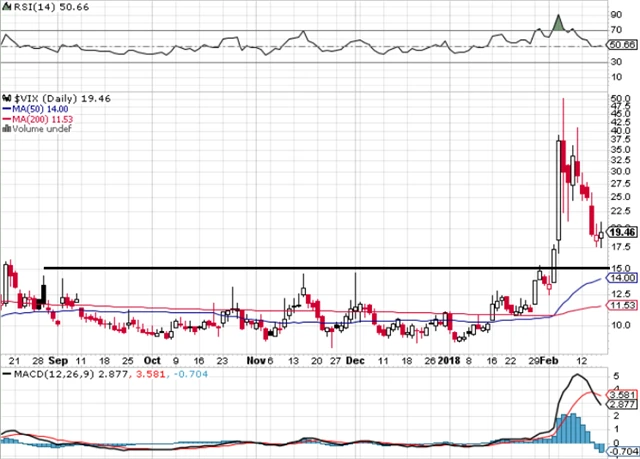Click the blue 14.00 moving average tag
Screen dimensions: 640x459
(x=622, y=282)
